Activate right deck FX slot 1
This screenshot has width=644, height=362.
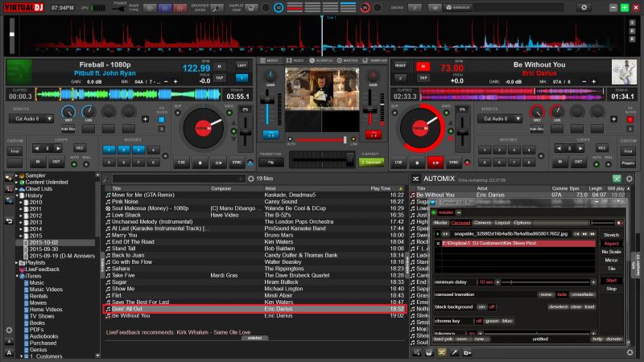(x=630, y=119)
